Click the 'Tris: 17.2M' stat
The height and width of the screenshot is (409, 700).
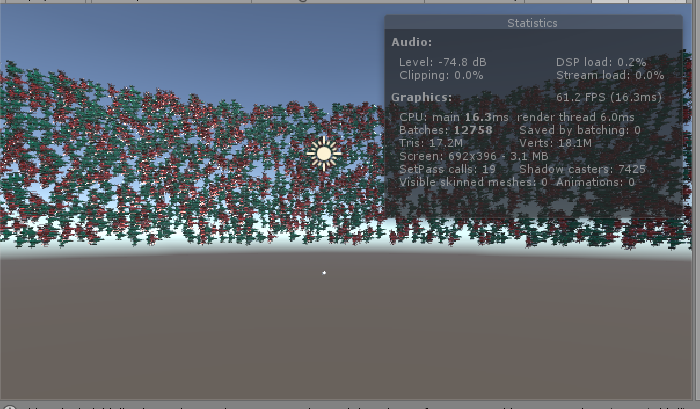click(431, 143)
